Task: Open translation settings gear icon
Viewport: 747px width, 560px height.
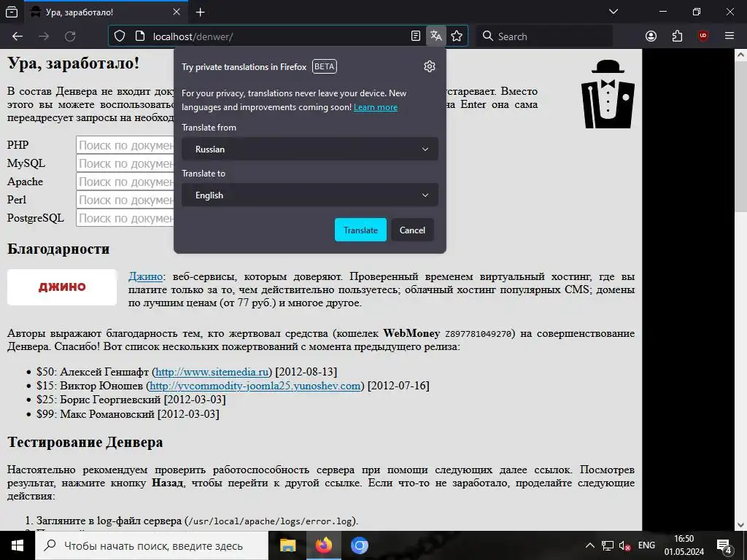Action: [x=429, y=66]
